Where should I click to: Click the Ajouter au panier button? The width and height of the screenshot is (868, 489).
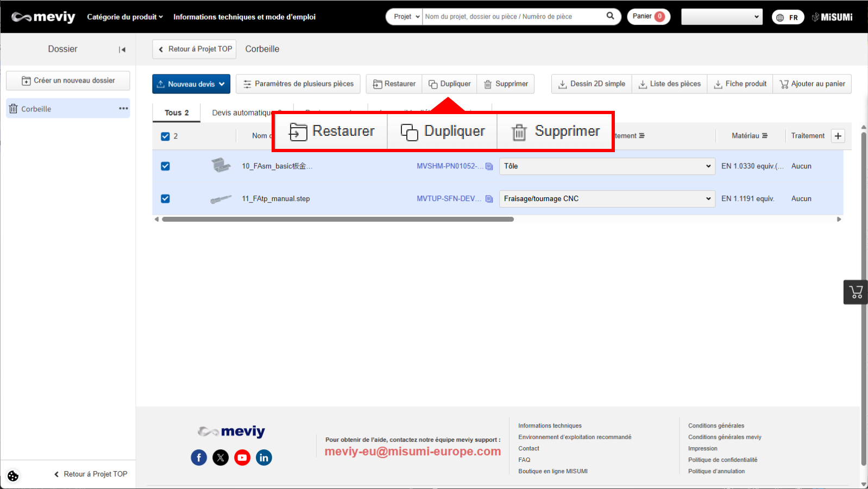pos(812,84)
